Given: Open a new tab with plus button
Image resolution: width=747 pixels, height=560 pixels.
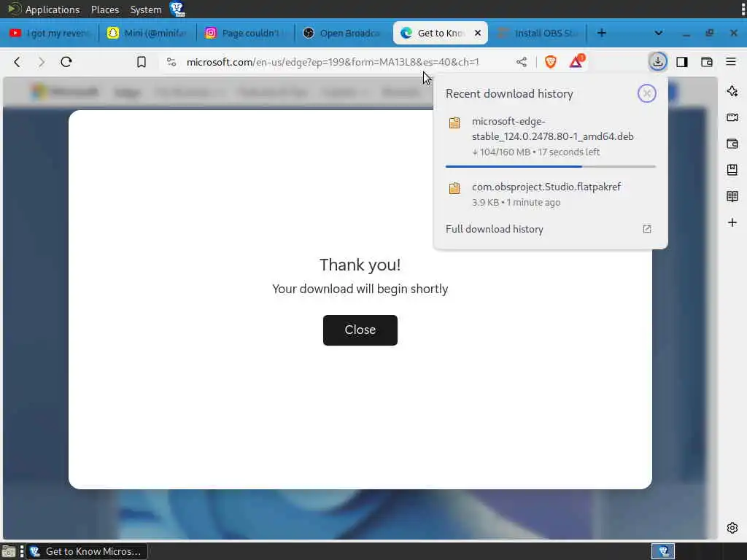Looking at the screenshot, I should pos(602,33).
